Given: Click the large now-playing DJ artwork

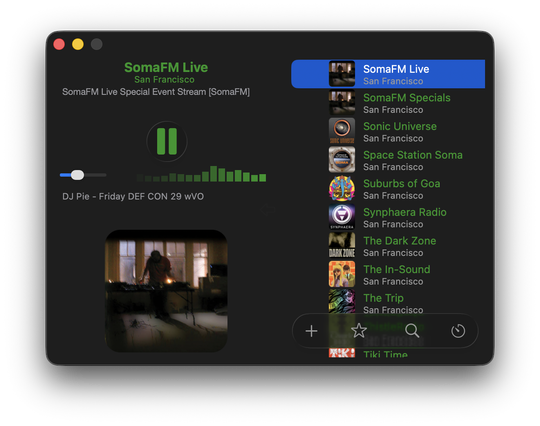Looking at the screenshot, I should coord(166,291).
